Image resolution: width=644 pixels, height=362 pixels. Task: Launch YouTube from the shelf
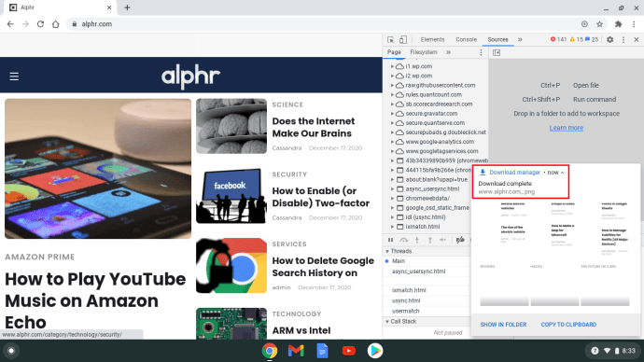[349, 351]
